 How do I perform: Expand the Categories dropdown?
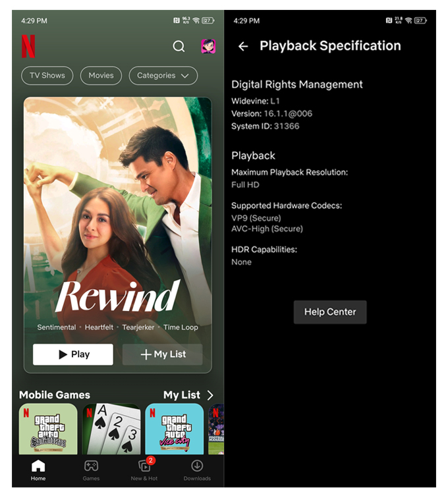pos(163,76)
